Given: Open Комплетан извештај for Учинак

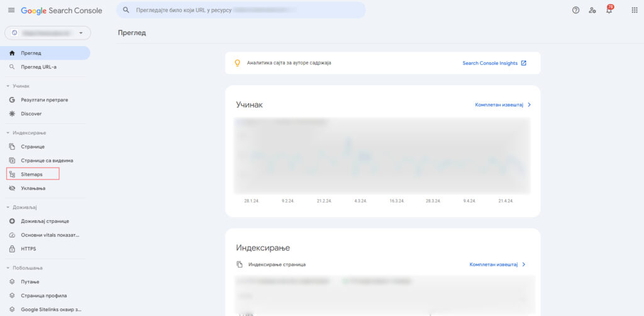Looking at the screenshot, I should [x=502, y=104].
